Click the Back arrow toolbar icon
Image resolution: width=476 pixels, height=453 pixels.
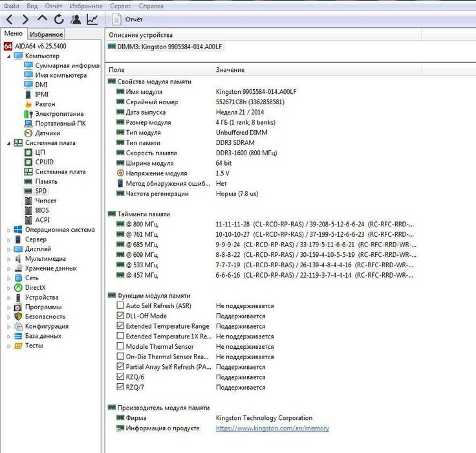pyautogui.click(x=10, y=20)
